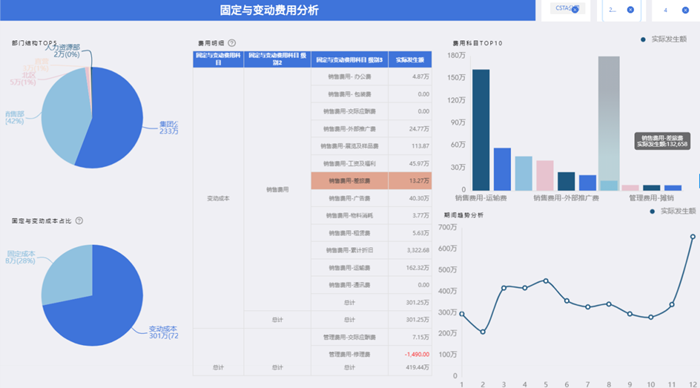Open help icon beside 费用明细 title
The image size is (700, 388).
coord(232,43)
